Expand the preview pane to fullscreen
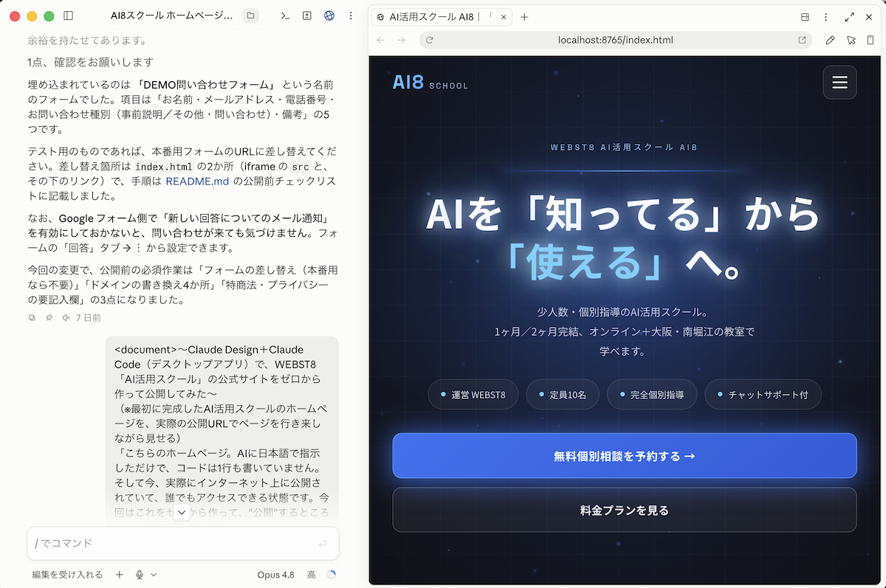 coord(850,17)
